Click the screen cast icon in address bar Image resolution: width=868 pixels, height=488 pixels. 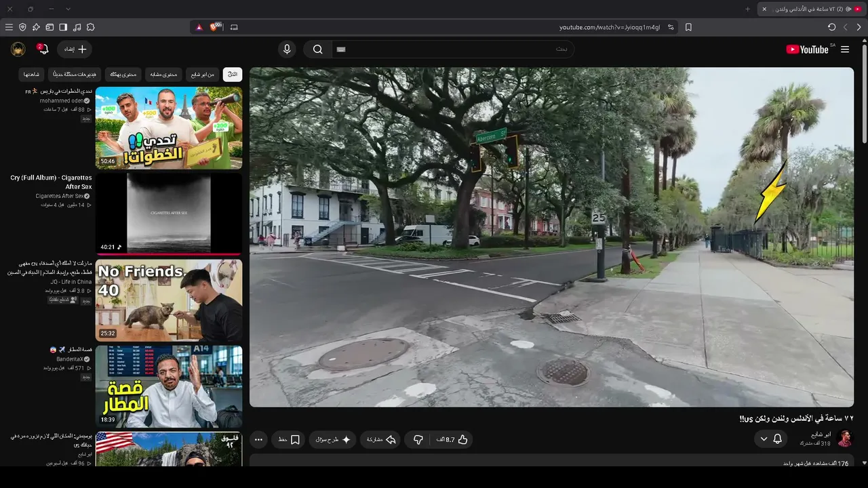pos(234,27)
